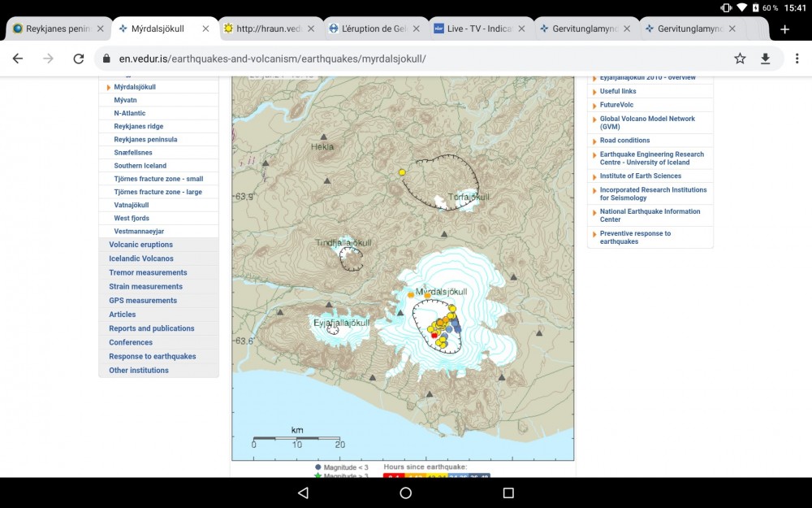Reload the myrdalsjokull earthquakes page
The width and height of the screenshot is (812, 508).
78,59
